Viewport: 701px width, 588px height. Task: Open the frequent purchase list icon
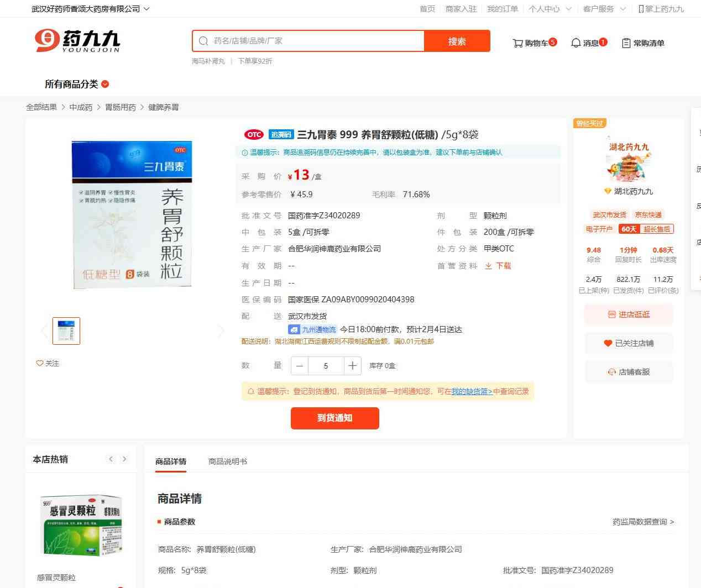point(626,43)
